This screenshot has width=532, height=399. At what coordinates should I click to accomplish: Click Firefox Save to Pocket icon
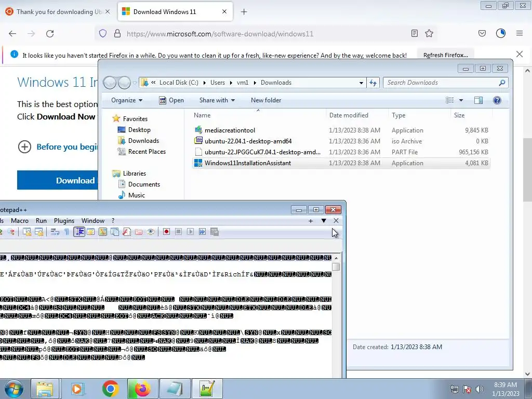click(482, 33)
